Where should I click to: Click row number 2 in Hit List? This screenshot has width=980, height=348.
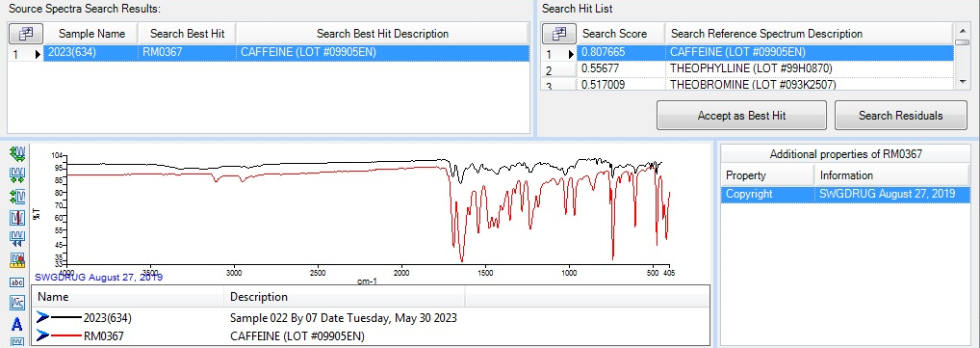coord(558,69)
